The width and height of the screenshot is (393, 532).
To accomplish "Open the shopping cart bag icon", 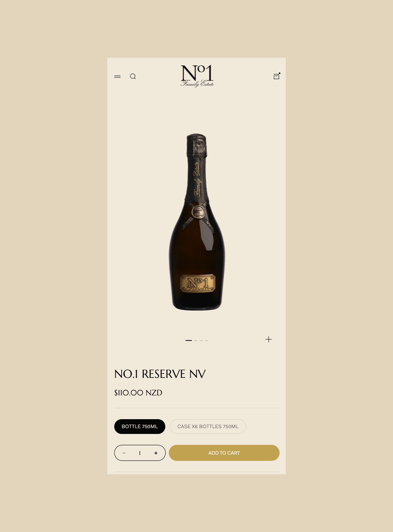I will (x=277, y=76).
